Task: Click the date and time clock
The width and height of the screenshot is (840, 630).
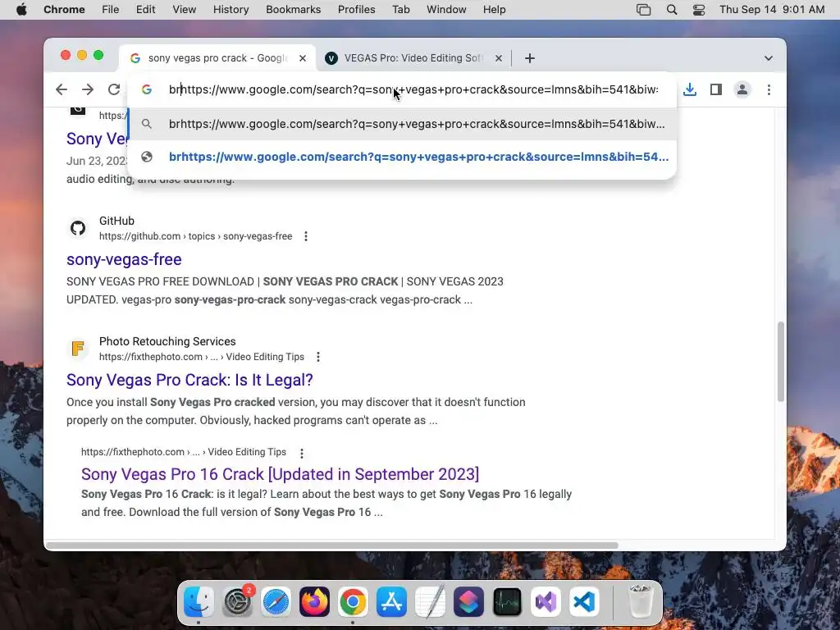Action: (772, 10)
